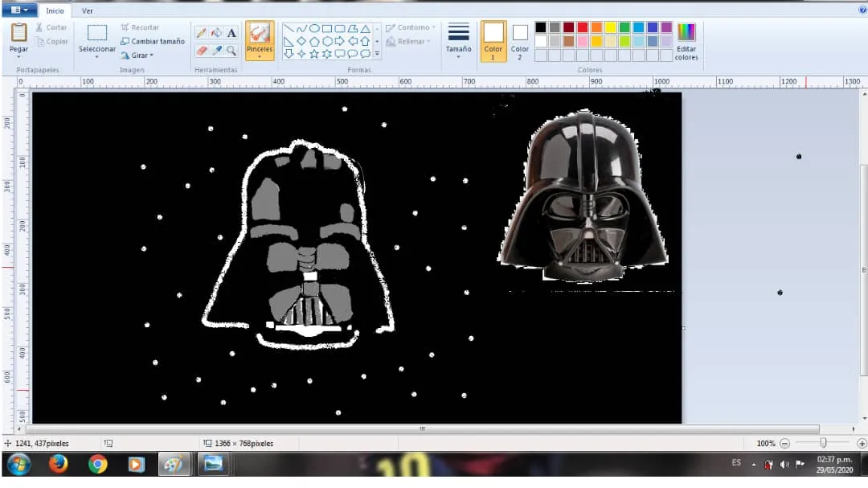Choose the six-point star shape
Viewport: 868px width, 488px height.
click(326, 54)
